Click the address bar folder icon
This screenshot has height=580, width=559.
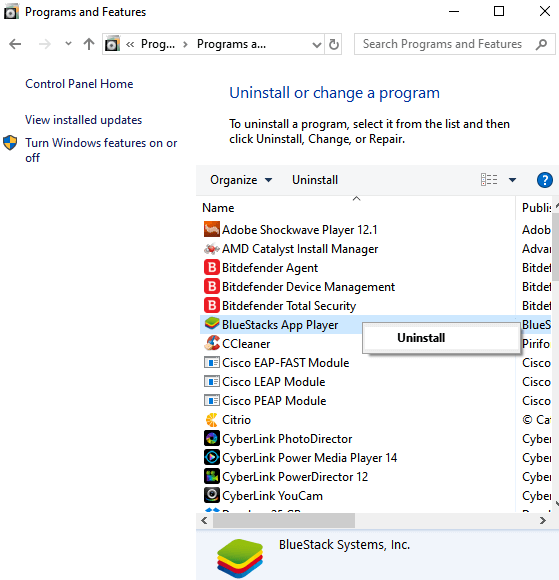click(112, 44)
